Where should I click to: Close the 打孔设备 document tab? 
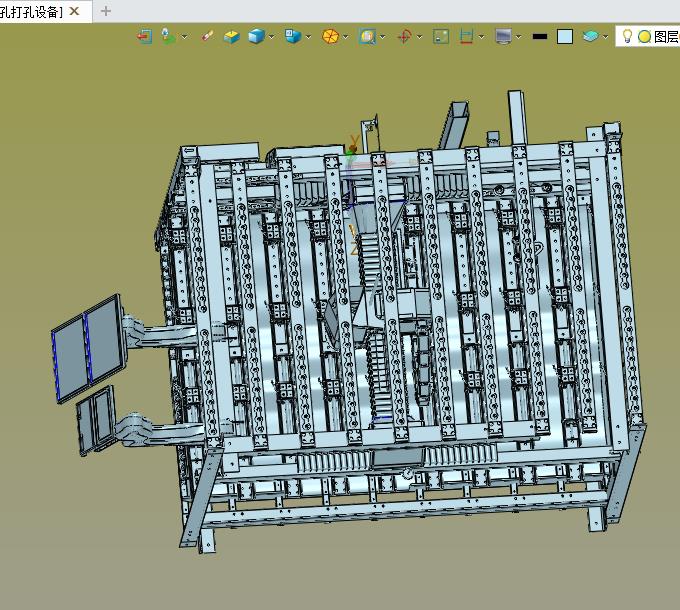(x=74, y=11)
